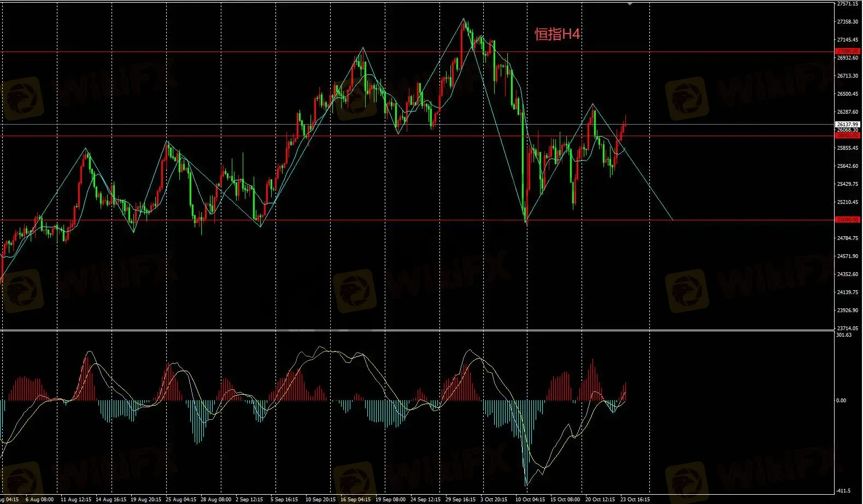Click price axis value 27571.15
The height and width of the screenshot is (504, 863).
click(848, 4)
